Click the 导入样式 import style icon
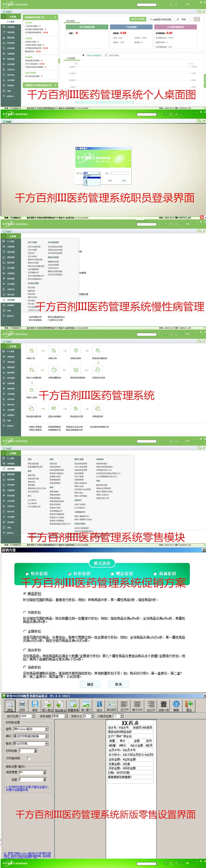This screenshot has width=206, height=868. (x=47, y=705)
